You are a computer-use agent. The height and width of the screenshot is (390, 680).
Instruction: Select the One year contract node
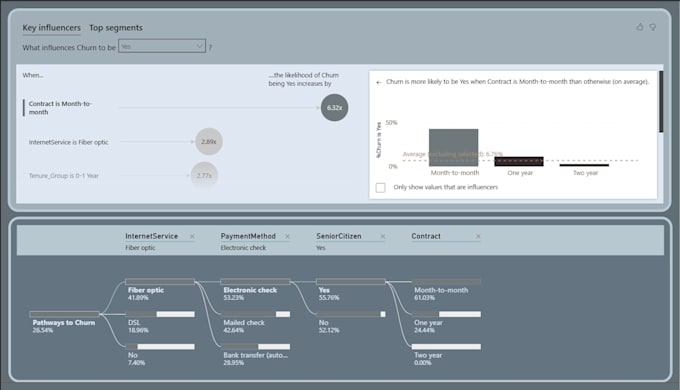pos(446,314)
